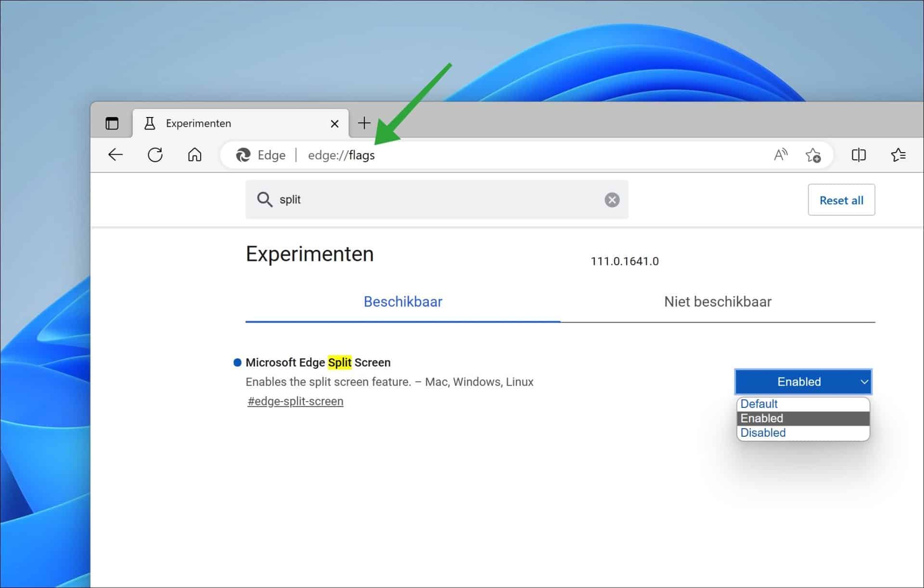Open a new browser tab
The width and height of the screenshot is (924, 588).
pos(364,123)
